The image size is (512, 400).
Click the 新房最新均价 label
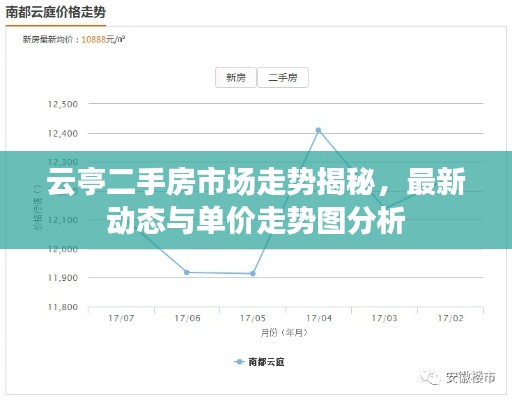[48, 40]
